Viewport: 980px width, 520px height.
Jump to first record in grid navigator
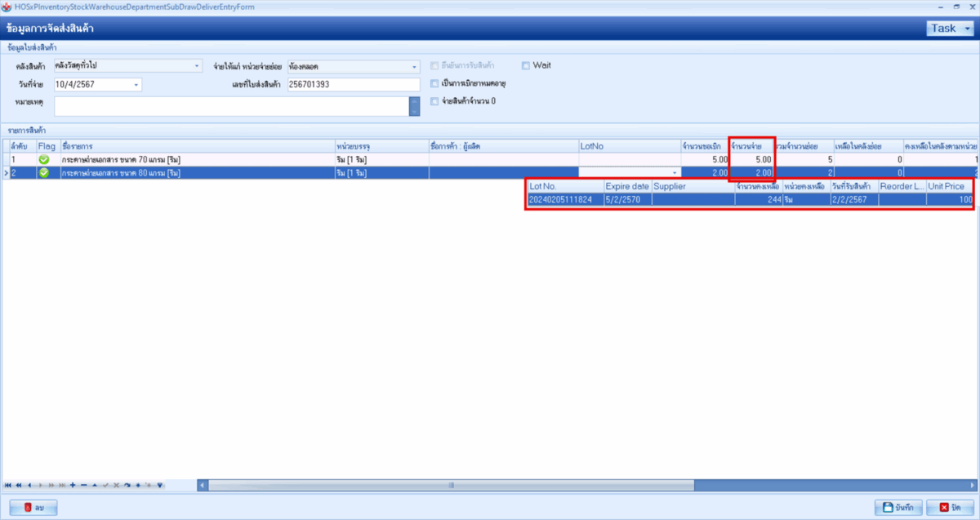pos(8,485)
